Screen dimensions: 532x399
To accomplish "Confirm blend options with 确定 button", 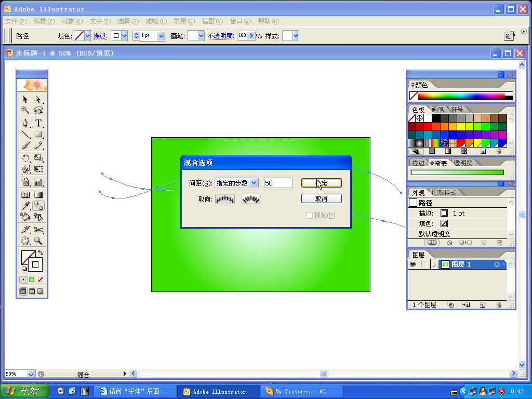I will click(321, 183).
